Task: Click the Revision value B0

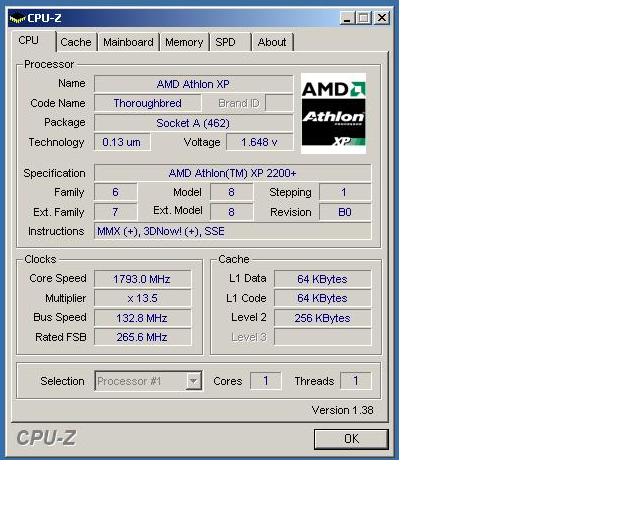Action: [x=345, y=212]
